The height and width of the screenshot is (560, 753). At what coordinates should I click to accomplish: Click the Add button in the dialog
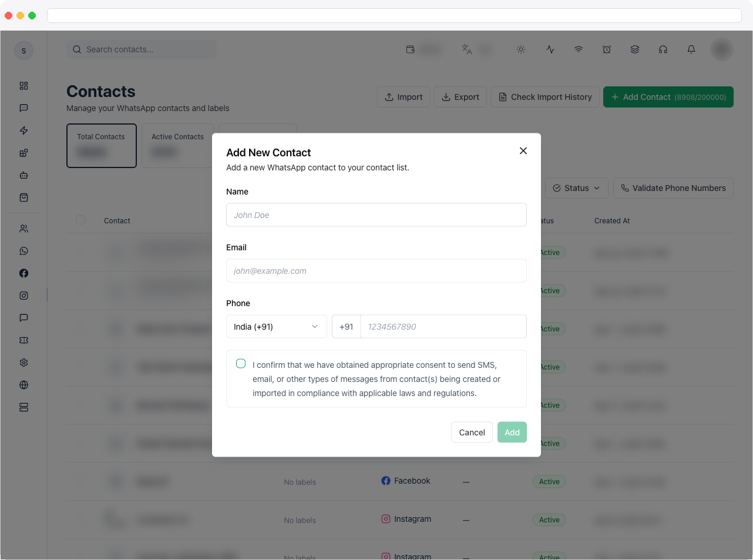512,432
